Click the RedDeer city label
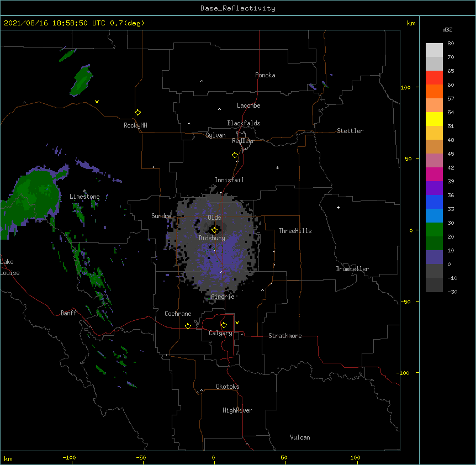This screenshot has height=465, width=476. (243, 141)
